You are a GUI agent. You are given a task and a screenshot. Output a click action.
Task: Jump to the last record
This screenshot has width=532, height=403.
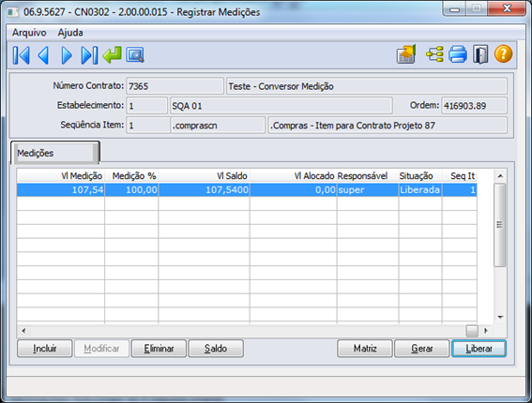[89, 55]
